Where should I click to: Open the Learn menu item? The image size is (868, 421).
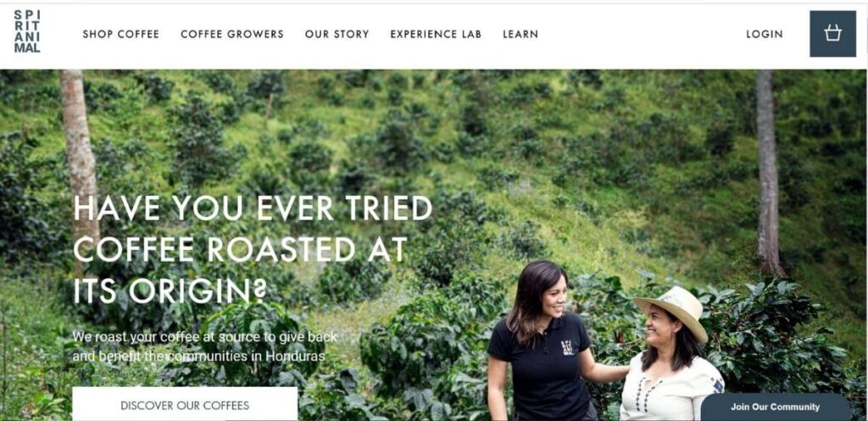click(x=520, y=34)
